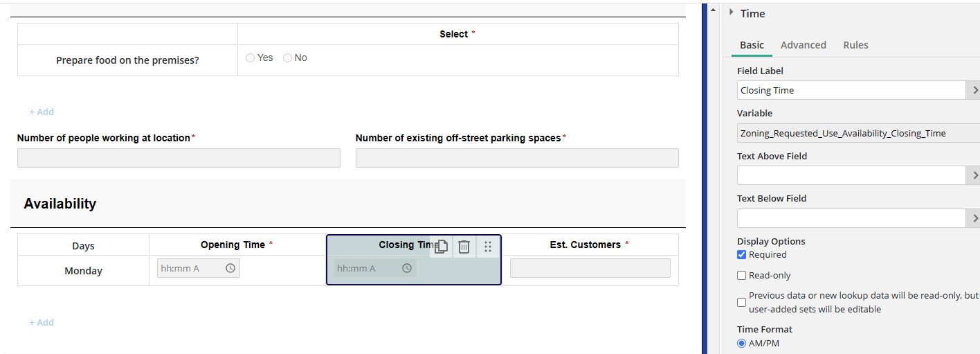The height and width of the screenshot is (354, 980).
Task: Enable the Read-only checkbox
Action: (742, 275)
